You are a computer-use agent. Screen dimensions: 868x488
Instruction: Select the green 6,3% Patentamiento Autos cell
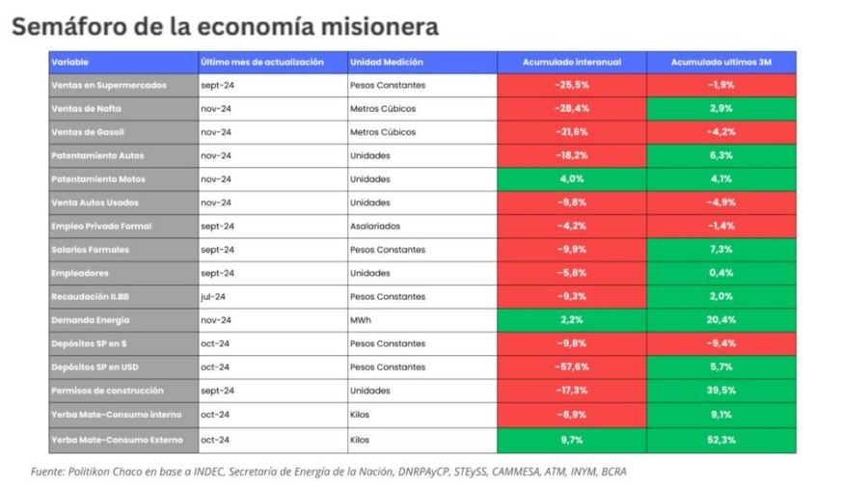pyautogui.click(x=721, y=155)
